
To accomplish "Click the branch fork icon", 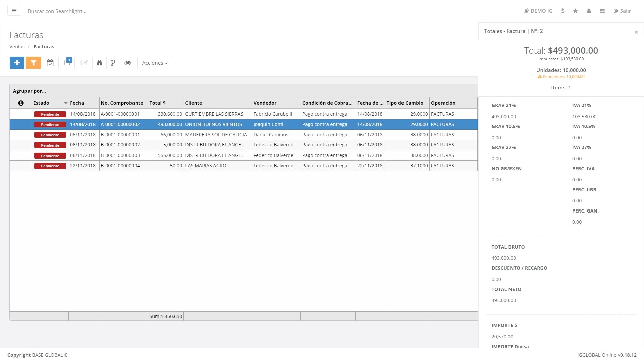I will pos(113,63).
